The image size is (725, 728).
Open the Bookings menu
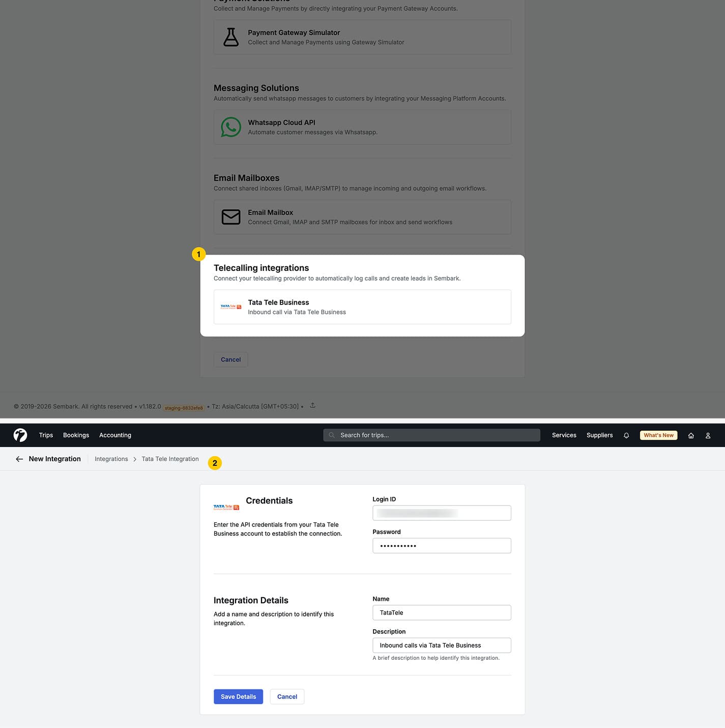point(76,435)
